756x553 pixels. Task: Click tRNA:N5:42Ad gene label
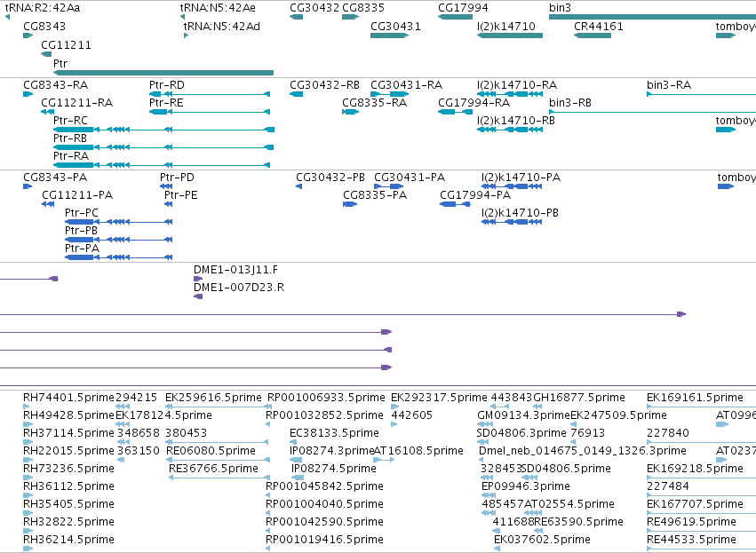click(222, 26)
